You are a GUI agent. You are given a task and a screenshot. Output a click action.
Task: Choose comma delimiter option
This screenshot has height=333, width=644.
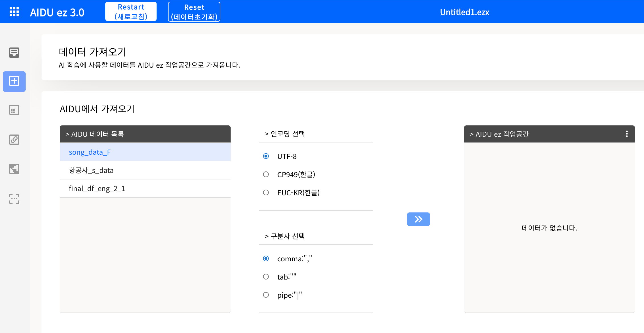[x=266, y=258]
